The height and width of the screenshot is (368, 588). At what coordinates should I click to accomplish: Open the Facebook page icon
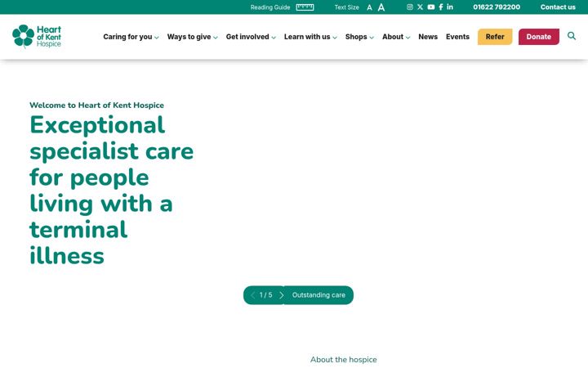(441, 7)
